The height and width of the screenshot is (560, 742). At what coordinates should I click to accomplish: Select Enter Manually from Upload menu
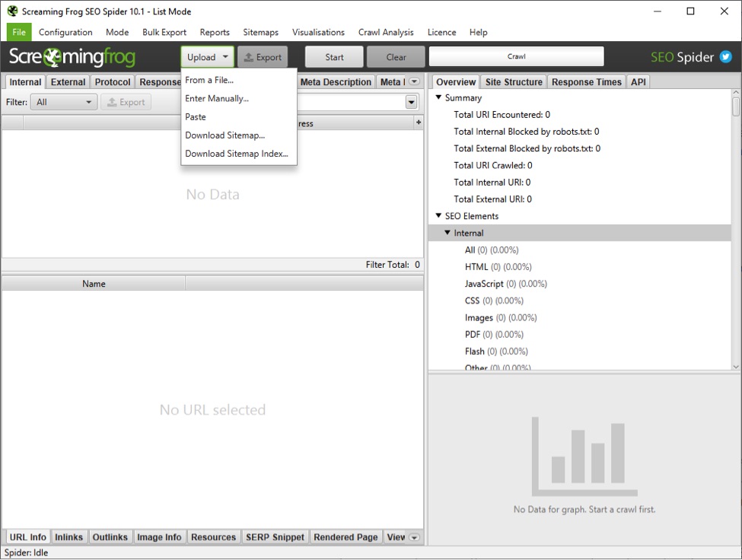(217, 98)
